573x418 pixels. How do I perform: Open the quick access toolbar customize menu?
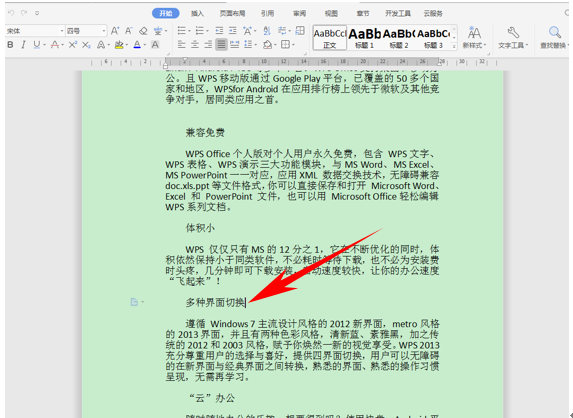click(37, 13)
